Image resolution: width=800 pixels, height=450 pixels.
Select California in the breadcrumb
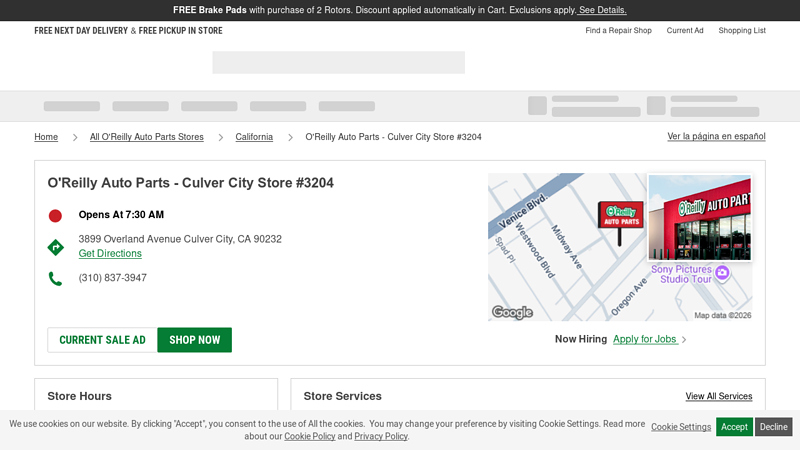coord(254,137)
